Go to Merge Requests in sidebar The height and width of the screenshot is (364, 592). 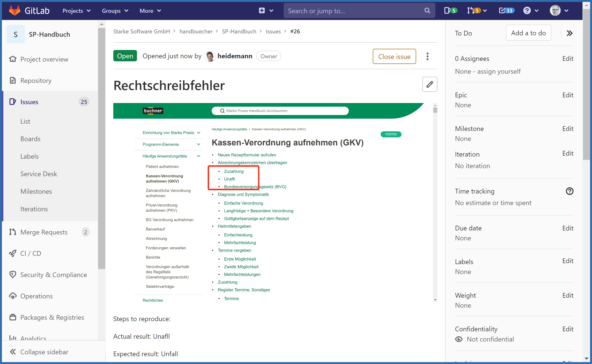click(x=44, y=232)
